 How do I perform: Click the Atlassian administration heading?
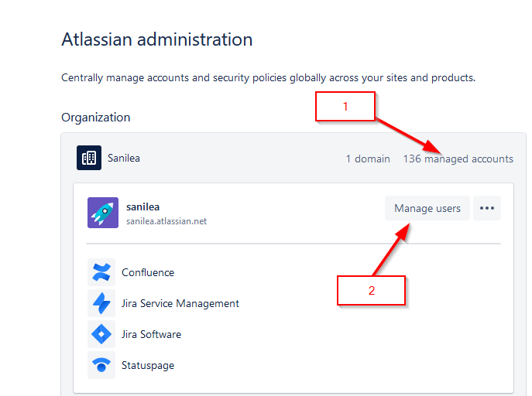pos(157,39)
